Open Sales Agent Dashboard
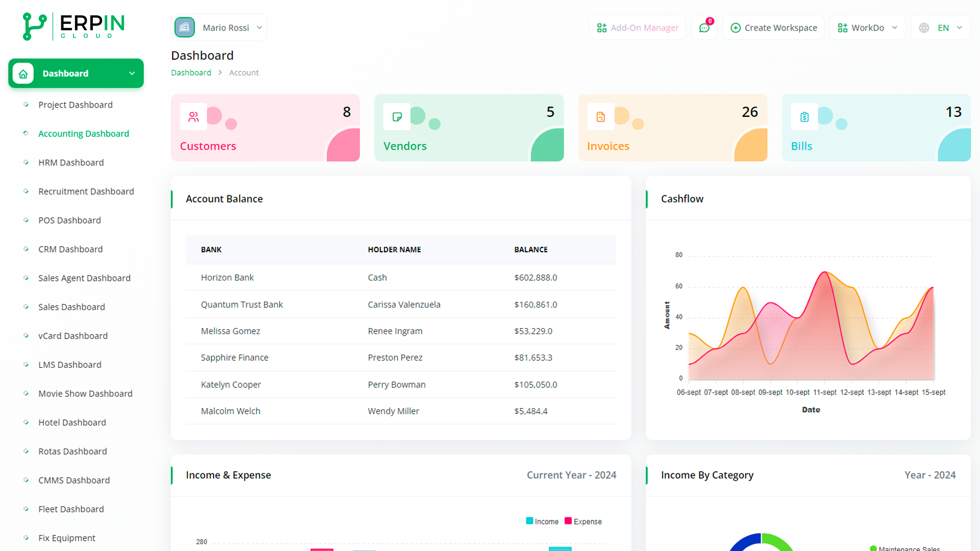Viewport: 980px width, 551px height. tap(84, 278)
